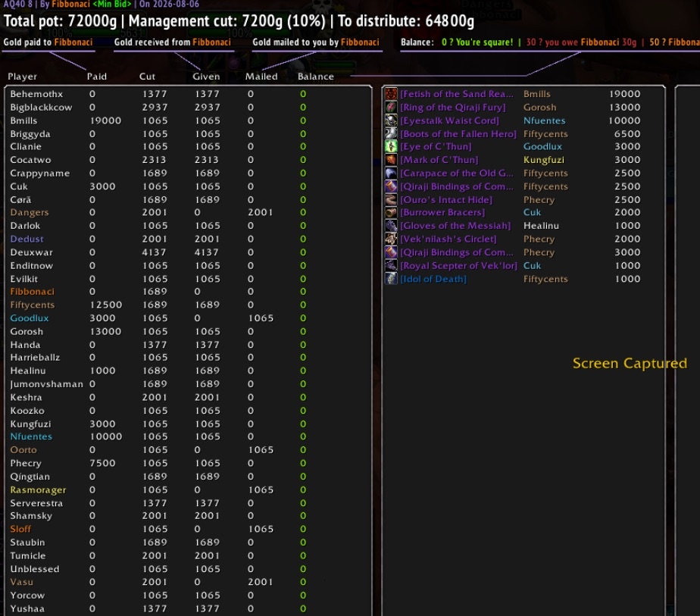700x616 pixels.
Task: Click the Boots of the Fallen Hero icon
Action: [391, 134]
